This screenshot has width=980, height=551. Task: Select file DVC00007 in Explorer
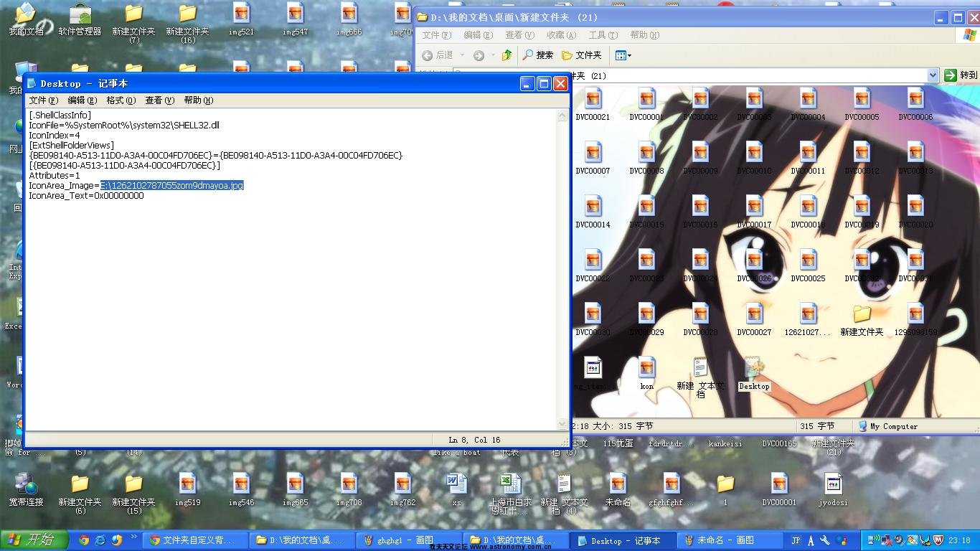(x=593, y=159)
